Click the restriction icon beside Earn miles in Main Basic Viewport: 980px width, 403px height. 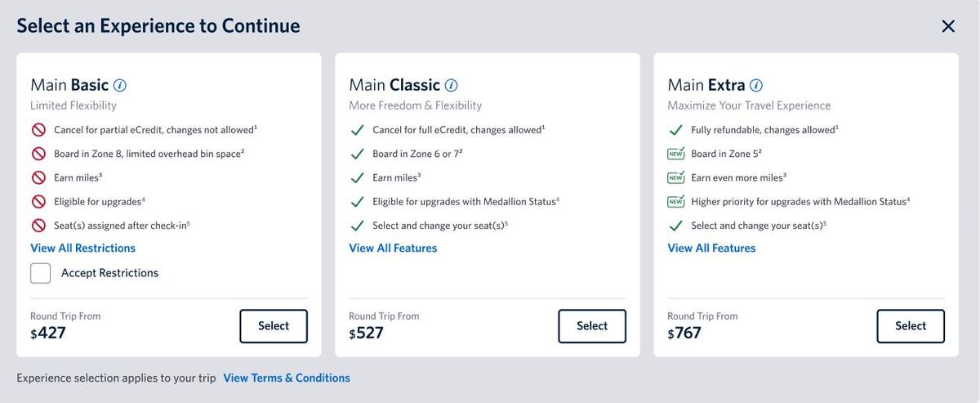click(38, 177)
